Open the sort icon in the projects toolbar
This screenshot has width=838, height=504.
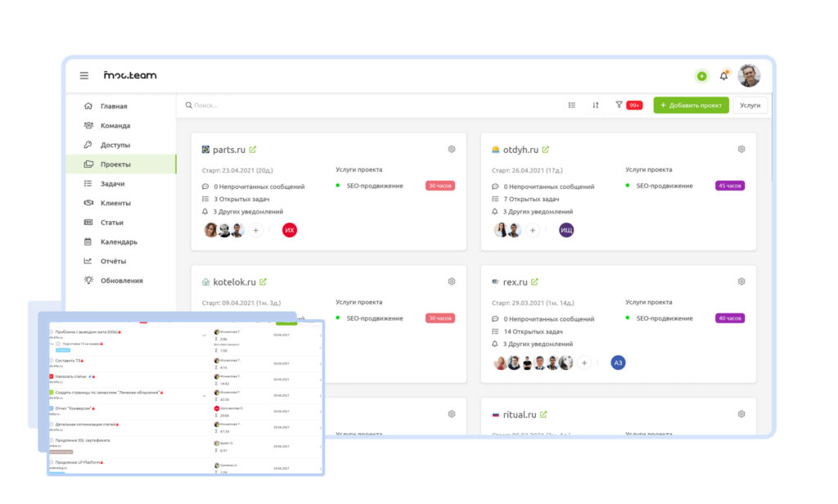pos(595,105)
